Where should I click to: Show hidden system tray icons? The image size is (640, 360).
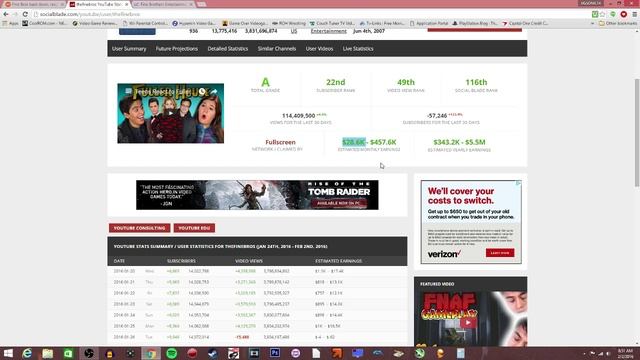click(x=584, y=353)
